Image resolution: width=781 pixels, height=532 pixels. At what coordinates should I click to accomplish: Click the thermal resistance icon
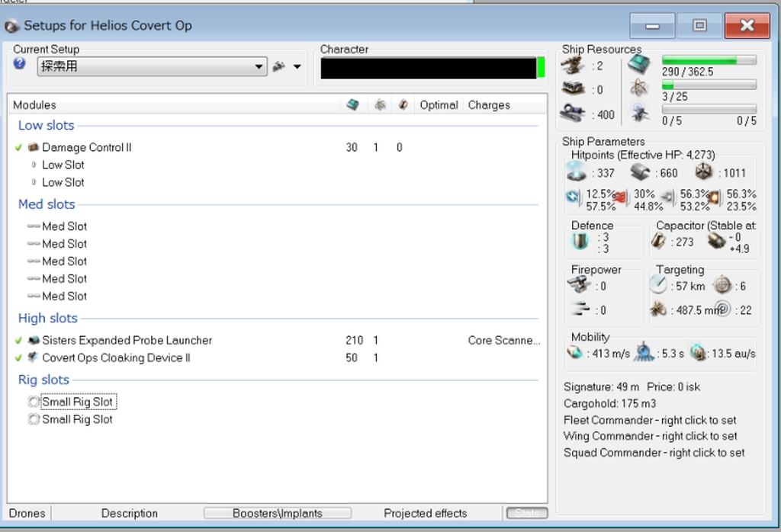point(619,197)
